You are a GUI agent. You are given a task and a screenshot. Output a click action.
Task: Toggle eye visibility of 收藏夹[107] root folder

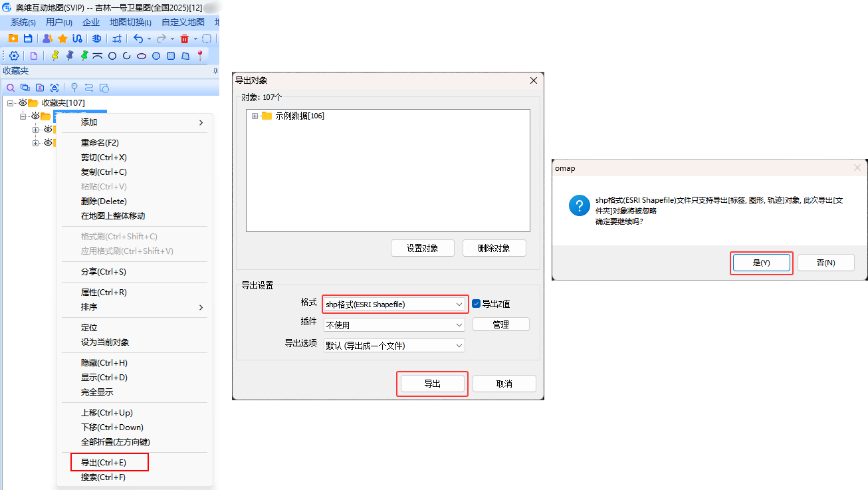(x=23, y=102)
